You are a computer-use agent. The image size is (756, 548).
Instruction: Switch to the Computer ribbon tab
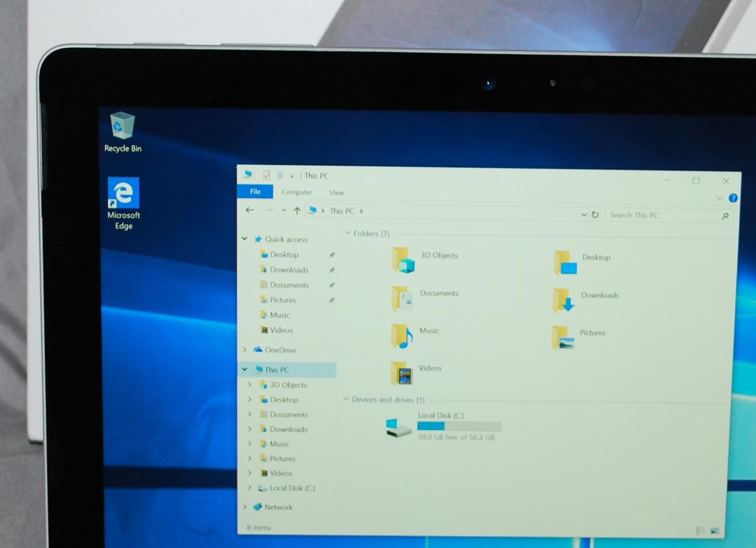tap(296, 192)
